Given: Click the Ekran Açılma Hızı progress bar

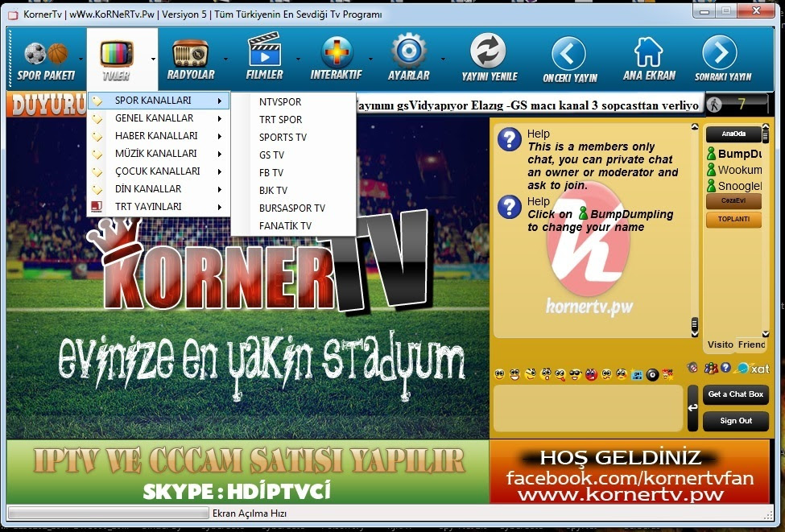Looking at the screenshot, I should [108, 513].
